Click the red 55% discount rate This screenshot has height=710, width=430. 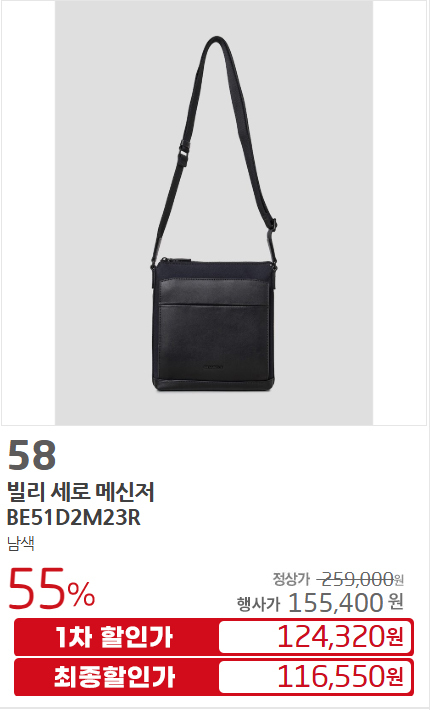click(x=51, y=588)
